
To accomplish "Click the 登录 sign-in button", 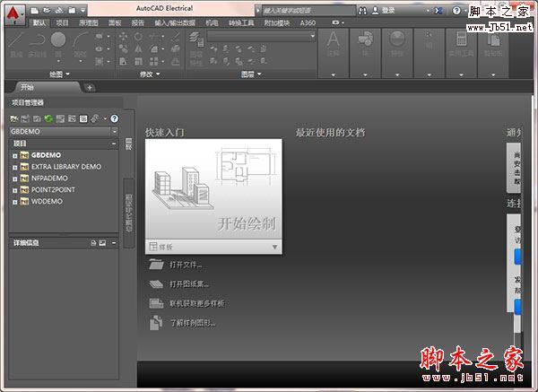I will pos(383,11).
